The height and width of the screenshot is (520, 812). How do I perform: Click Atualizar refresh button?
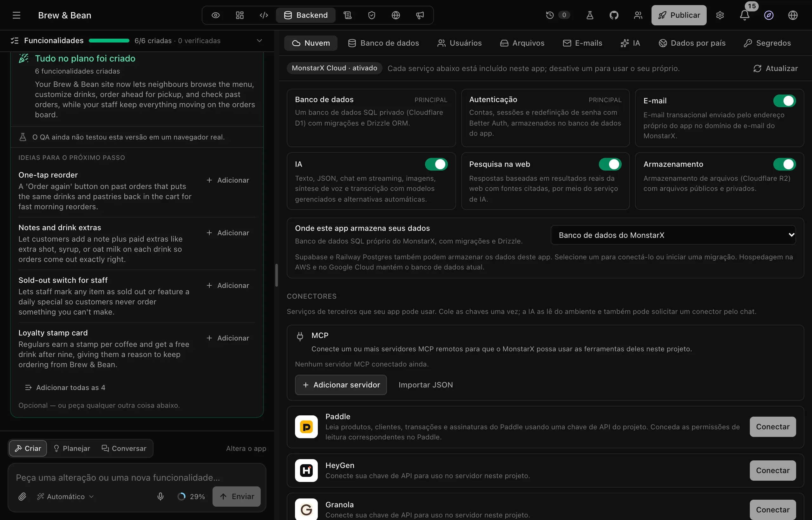775,68
